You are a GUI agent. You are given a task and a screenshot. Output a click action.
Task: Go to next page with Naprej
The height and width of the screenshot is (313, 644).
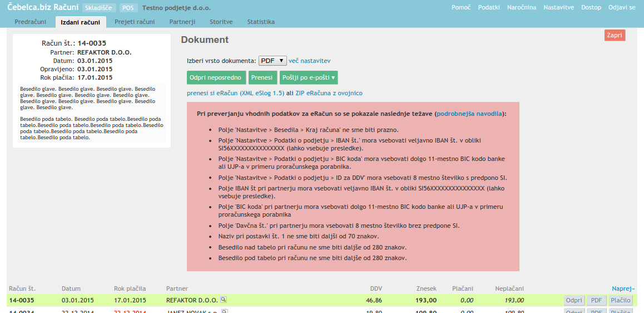623,288
